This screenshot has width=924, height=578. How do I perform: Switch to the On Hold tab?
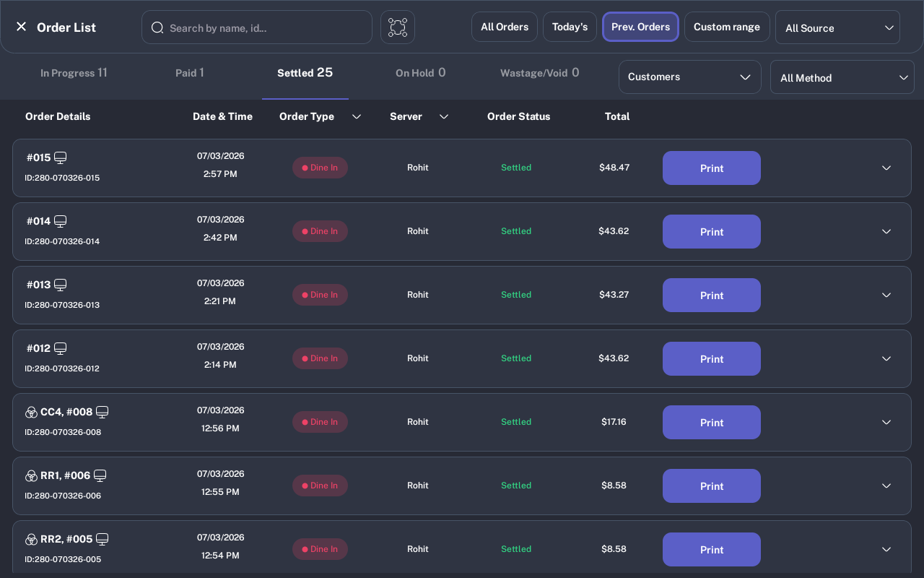coord(421,73)
